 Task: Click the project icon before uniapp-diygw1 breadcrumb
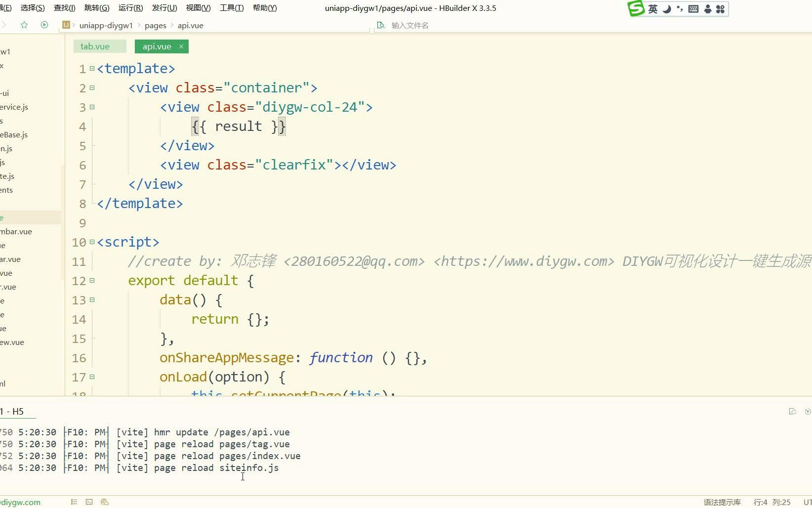click(66, 25)
